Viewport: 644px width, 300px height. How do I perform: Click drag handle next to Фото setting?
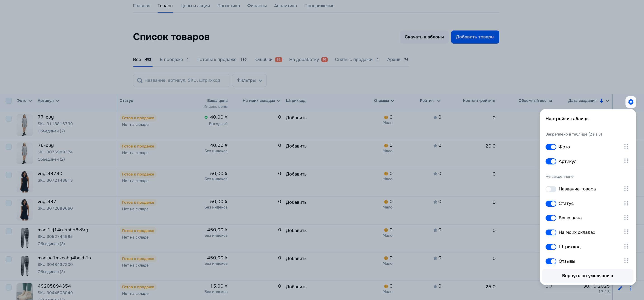point(626,146)
